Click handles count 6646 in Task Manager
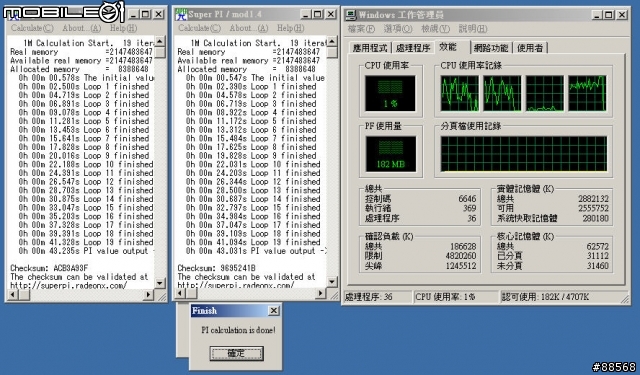The height and width of the screenshot is (375, 640). coord(467,199)
